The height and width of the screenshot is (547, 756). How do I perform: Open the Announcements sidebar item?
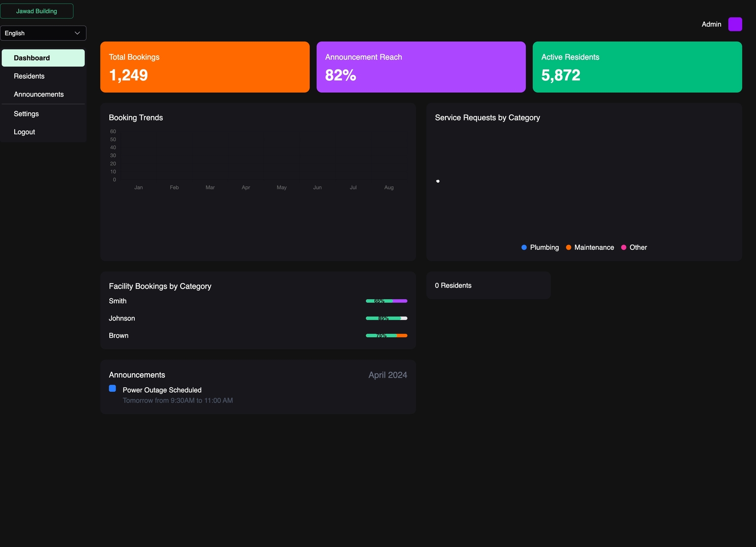(39, 95)
